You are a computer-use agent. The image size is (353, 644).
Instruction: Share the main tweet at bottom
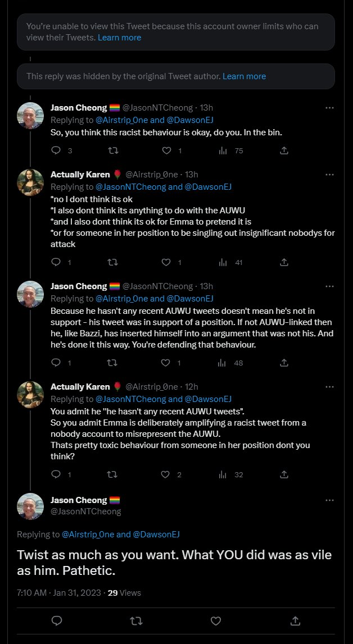pos(295,621)
